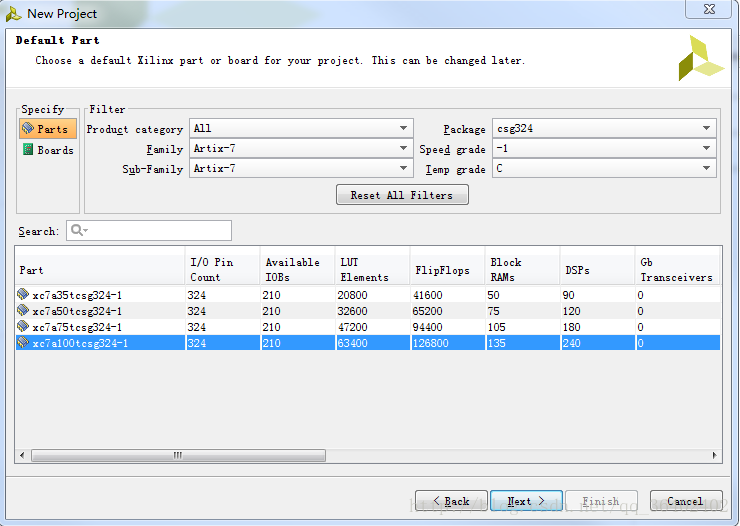This screenshot has height=526, width=740.
Task: Click Block RAMs value 135
Action: point(496,343)
